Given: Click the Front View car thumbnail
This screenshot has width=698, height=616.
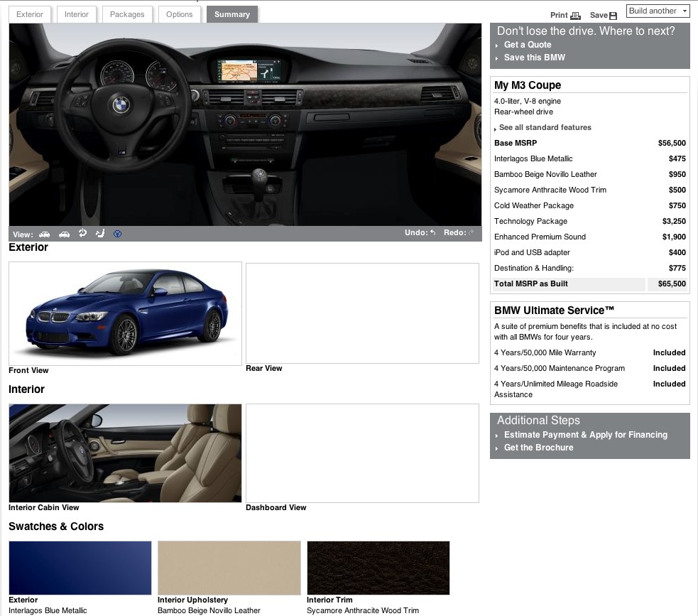Looking at the screenshot, I should (125, 313).
